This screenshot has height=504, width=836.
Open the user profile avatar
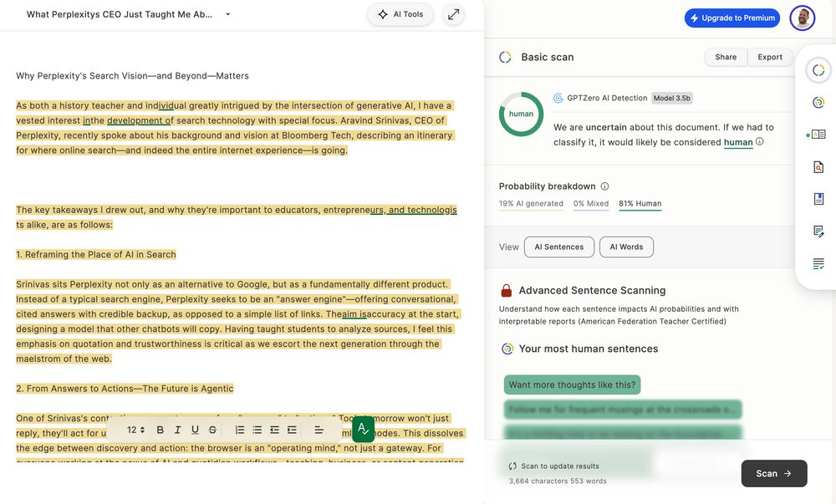coord(802,18)
